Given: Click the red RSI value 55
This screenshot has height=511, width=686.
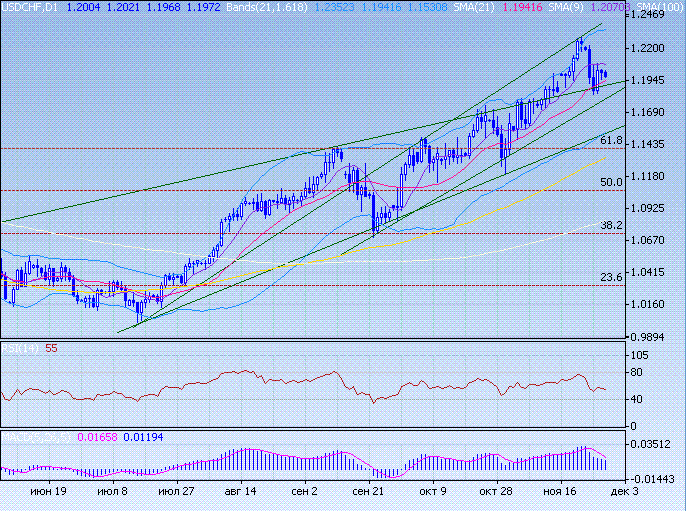Looking at the screenshot, I should pos(51,348).
